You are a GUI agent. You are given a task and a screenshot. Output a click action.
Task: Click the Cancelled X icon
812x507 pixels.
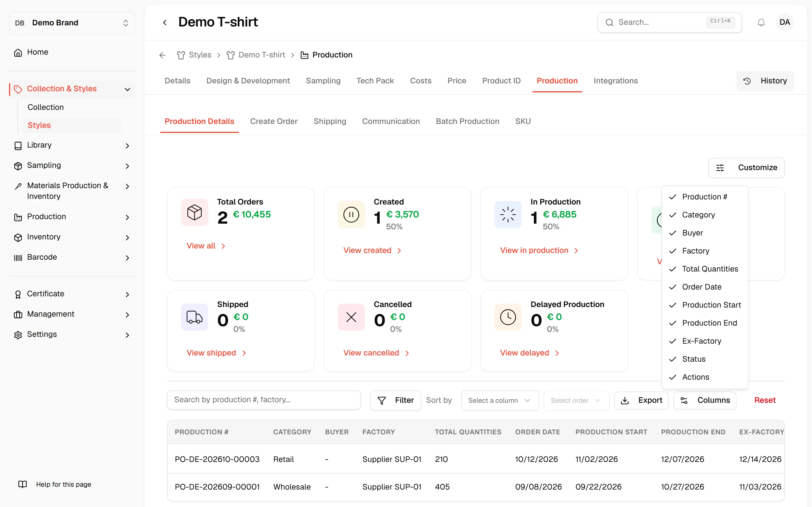(351, 317)
